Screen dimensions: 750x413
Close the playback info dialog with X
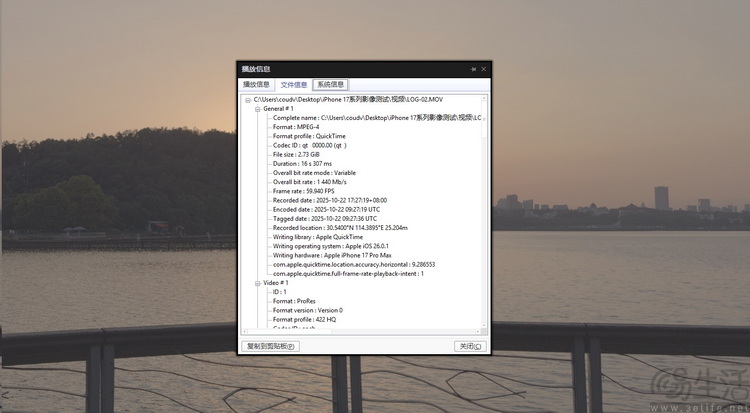pyautogui.click(x=484, y=69)
